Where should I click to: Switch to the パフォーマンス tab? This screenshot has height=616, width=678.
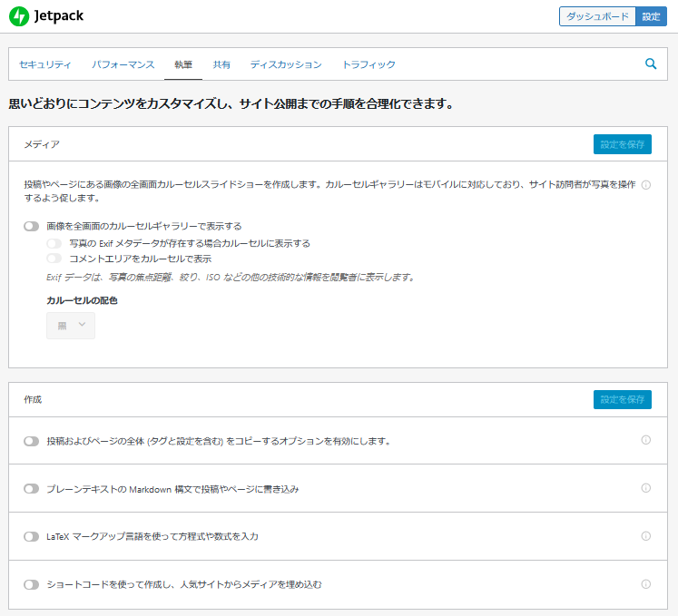(123, 64)
